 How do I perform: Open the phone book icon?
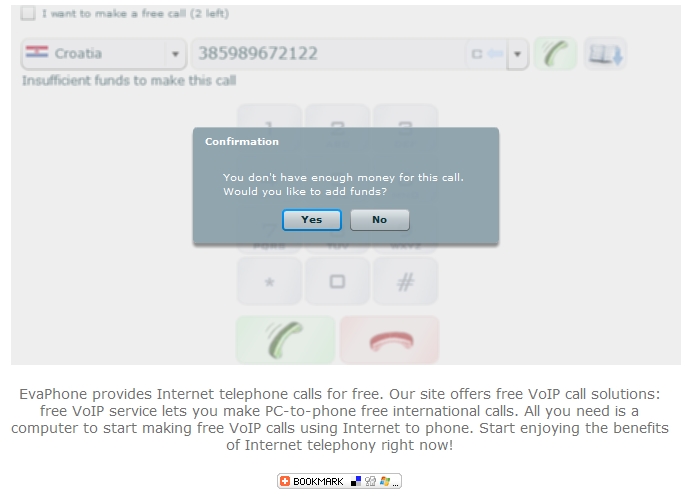pyautogui.click(x=605, y=53)
